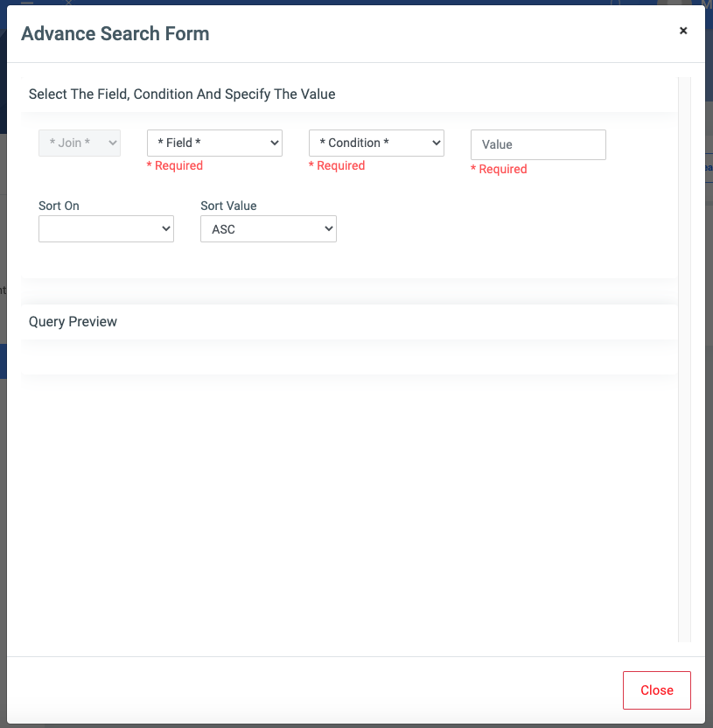Screen dimensions: 713x728
Task: Dismiss the dialog with the × icon
Action: pos(683,31)
